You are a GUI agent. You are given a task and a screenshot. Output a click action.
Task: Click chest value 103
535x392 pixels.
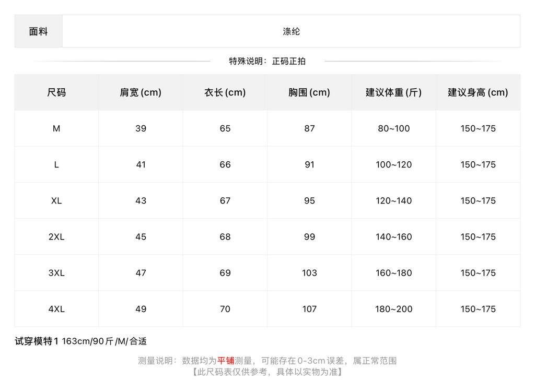coord(309,273)
